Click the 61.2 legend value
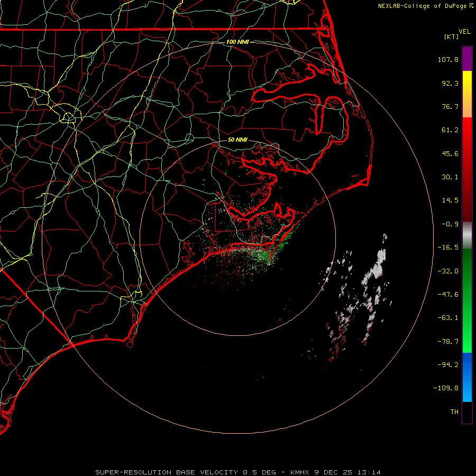This screenshot has height=476, width=476. (x=450, y=130)
